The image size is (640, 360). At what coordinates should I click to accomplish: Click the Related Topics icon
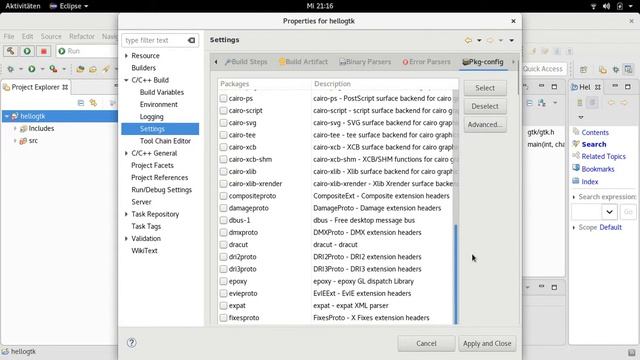point(576,156)
